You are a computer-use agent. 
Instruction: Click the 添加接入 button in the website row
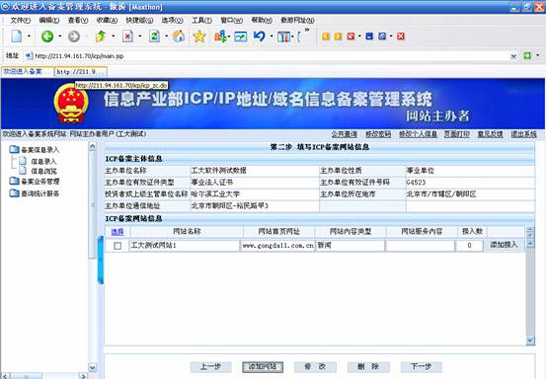tap(504, 245)
